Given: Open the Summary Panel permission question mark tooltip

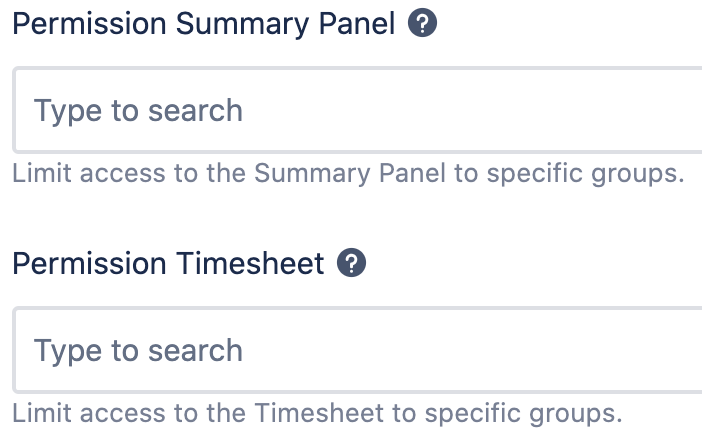Looking at the screenshot, I should tap(423, 24).
